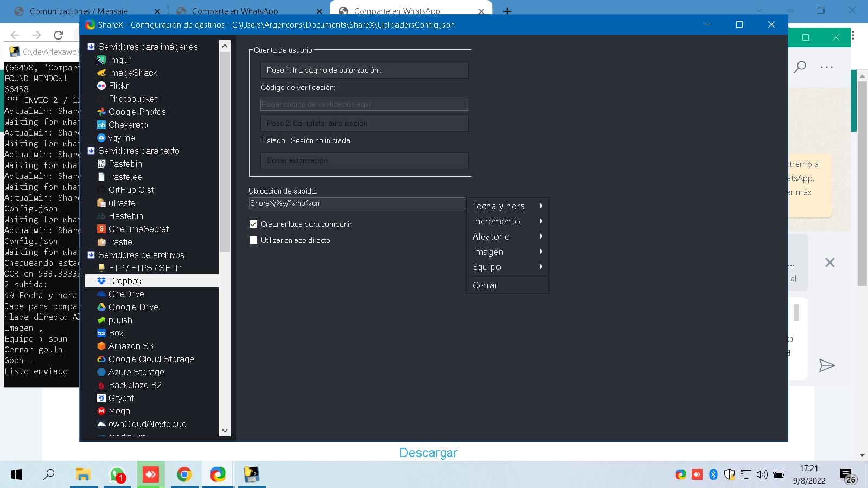Viewport: 868px width, 488px height.
Task: Select the Imgur uploader icon
Action: [x=101, y=60]
